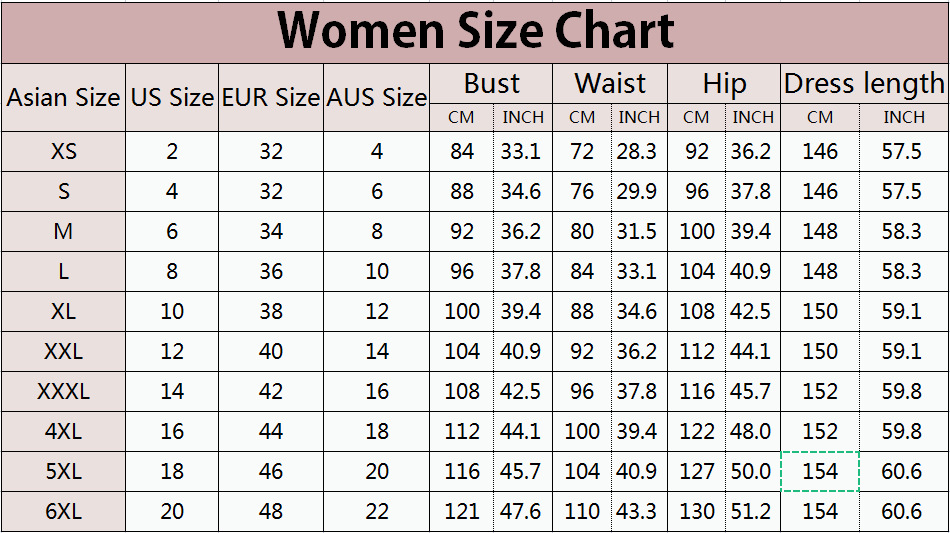The width and height of the screenshot is (950, 533).
Task: Select the 6XL row dress length inch cell
Action: (903, 511)
